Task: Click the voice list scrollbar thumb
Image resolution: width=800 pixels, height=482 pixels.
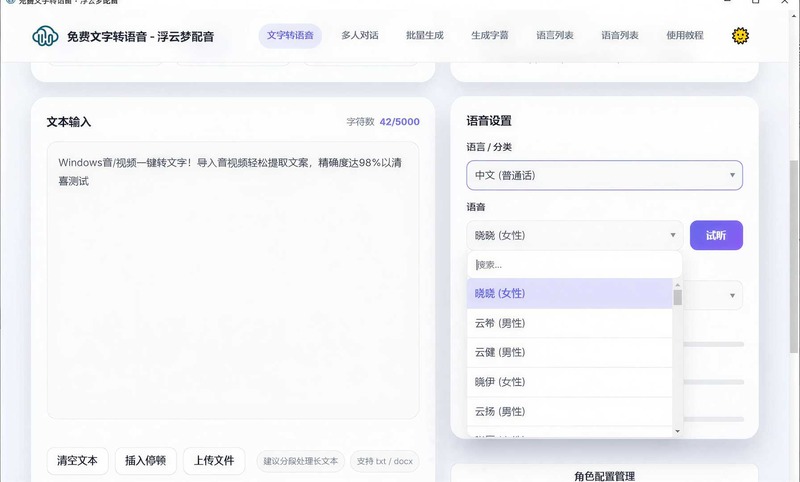Action: (678, 297)
